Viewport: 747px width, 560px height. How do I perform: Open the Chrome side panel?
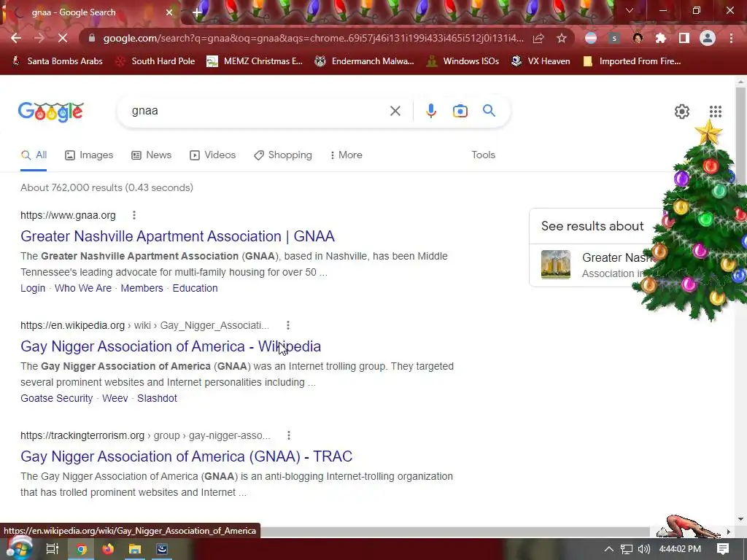tap(684, 38)
